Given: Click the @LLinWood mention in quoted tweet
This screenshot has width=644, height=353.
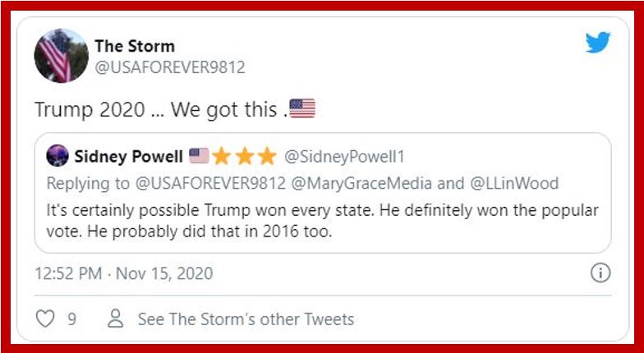Looking at the screenshot, I should [x=514, y=184].
